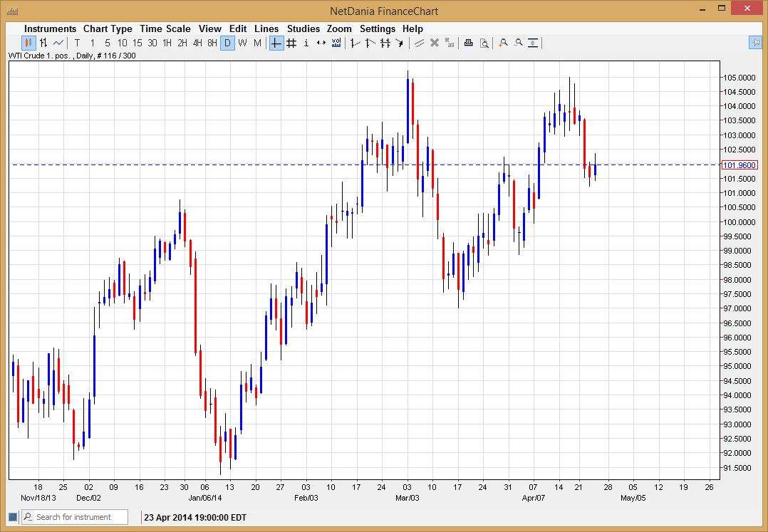Switch to line chart using the line icon

57,43
